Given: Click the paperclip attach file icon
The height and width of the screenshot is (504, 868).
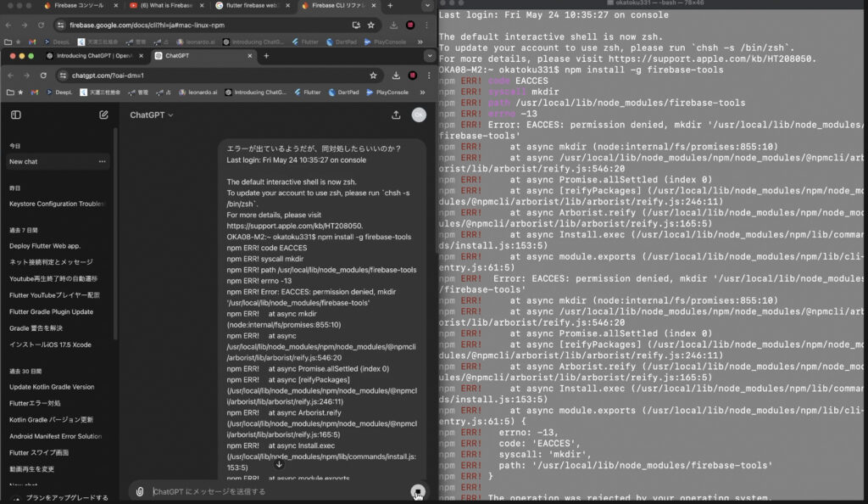Looking at the screenshot, I should (140, 491).
